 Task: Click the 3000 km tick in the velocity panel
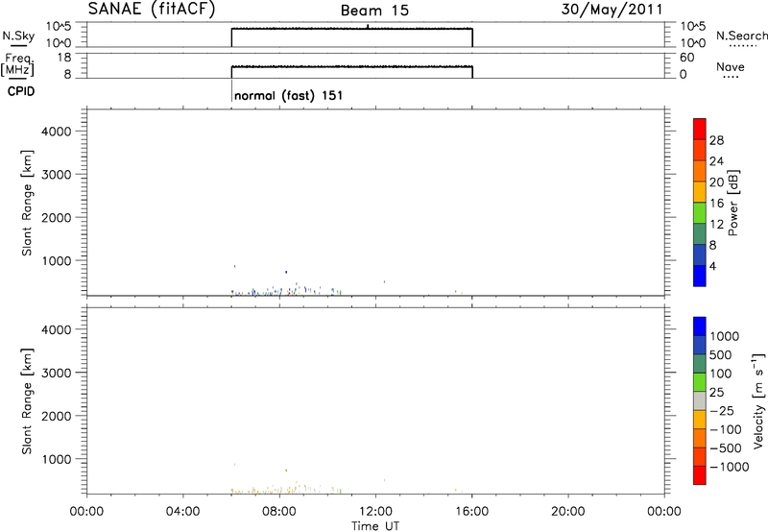(x=57, y=373)
